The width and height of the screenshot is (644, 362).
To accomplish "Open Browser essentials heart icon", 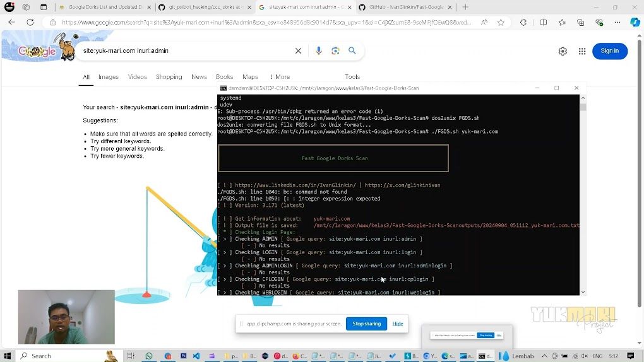I will (599, 22).
